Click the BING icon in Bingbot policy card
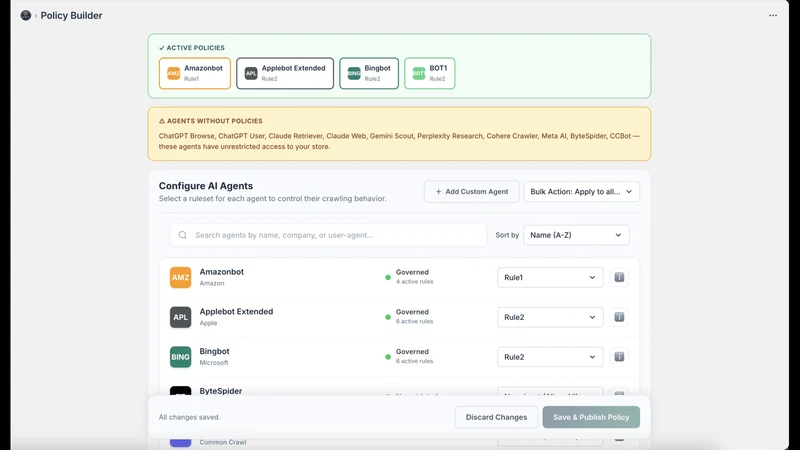The width and height of the screenshot is (800, 450). [x=354, y=73]
